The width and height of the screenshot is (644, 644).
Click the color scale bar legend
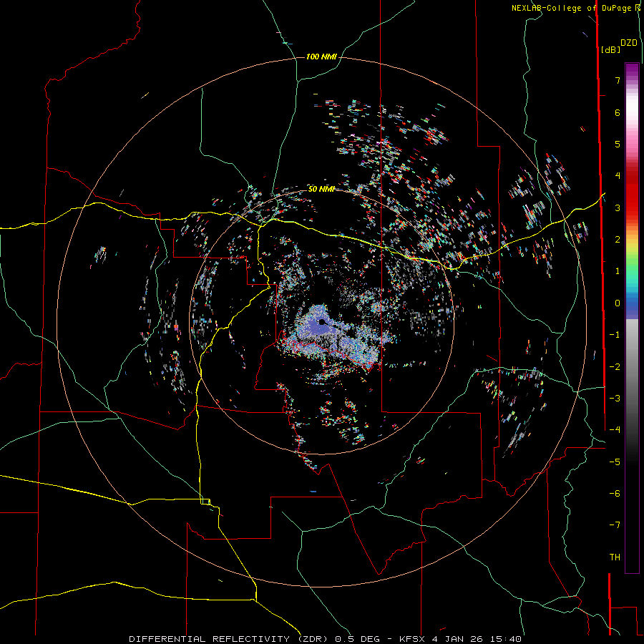pos(632,318)
